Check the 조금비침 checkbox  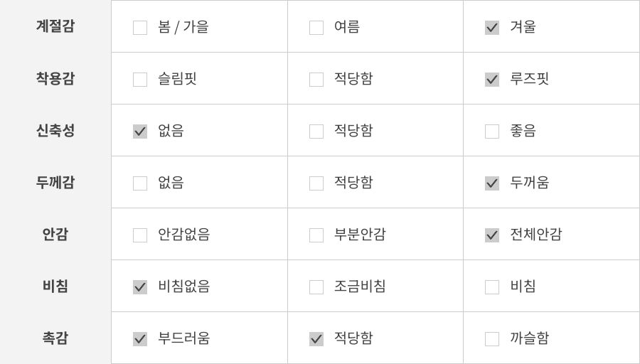point(316,287)
